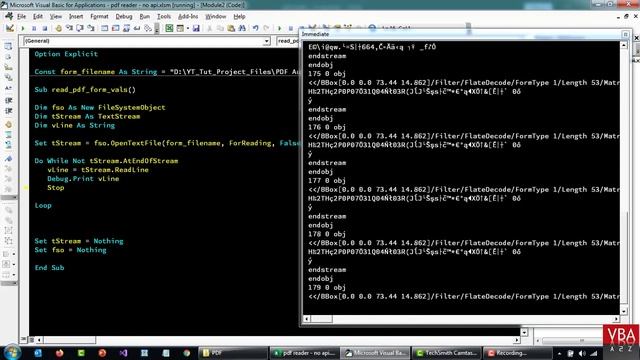
Task: Open the read_pdf procedure combo box
Action: pyautogui.click(x=288, y=41)
